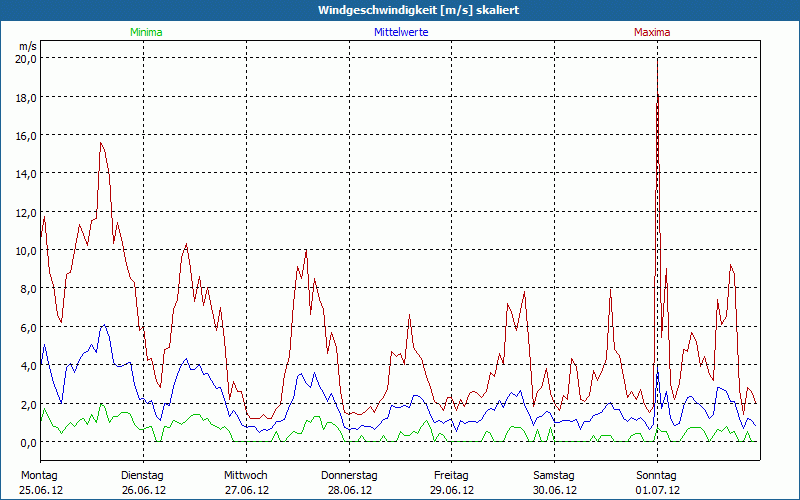Click the 6,0 y-axis value
The height and width of the screenshot is (500, 800).
[29, 328]
